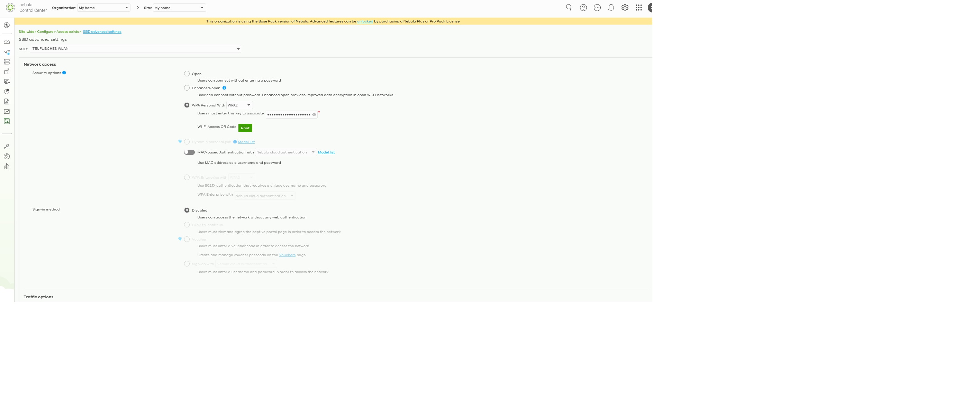Show the password with eye icon
Screen dimensions: 980x412
tap(314, 115)
